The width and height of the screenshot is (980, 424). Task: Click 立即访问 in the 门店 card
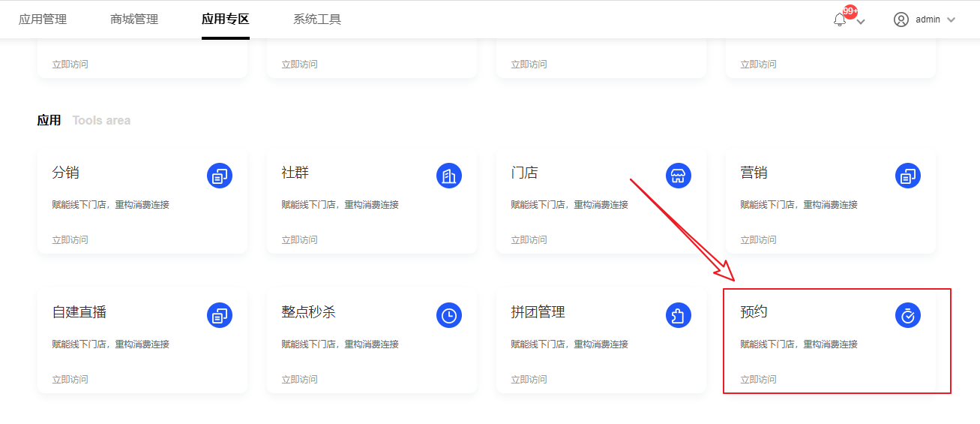(x=529, y=240)
